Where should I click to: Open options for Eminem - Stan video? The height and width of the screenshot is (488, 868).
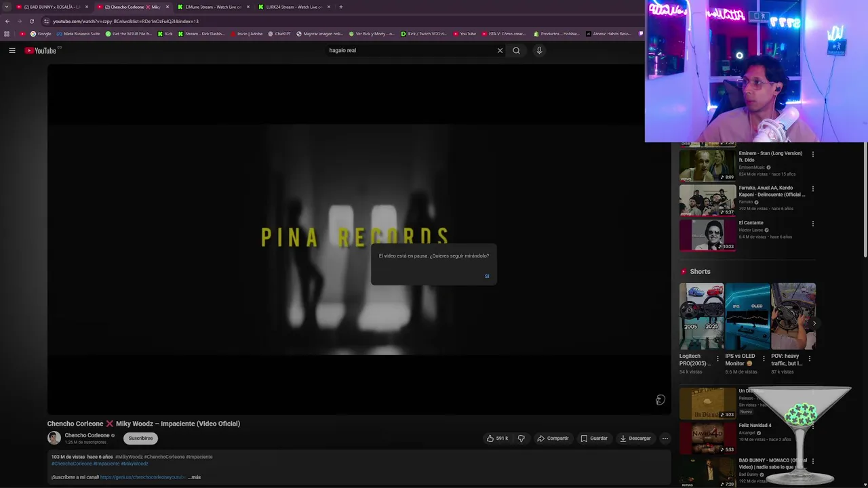tap(812, 155)
